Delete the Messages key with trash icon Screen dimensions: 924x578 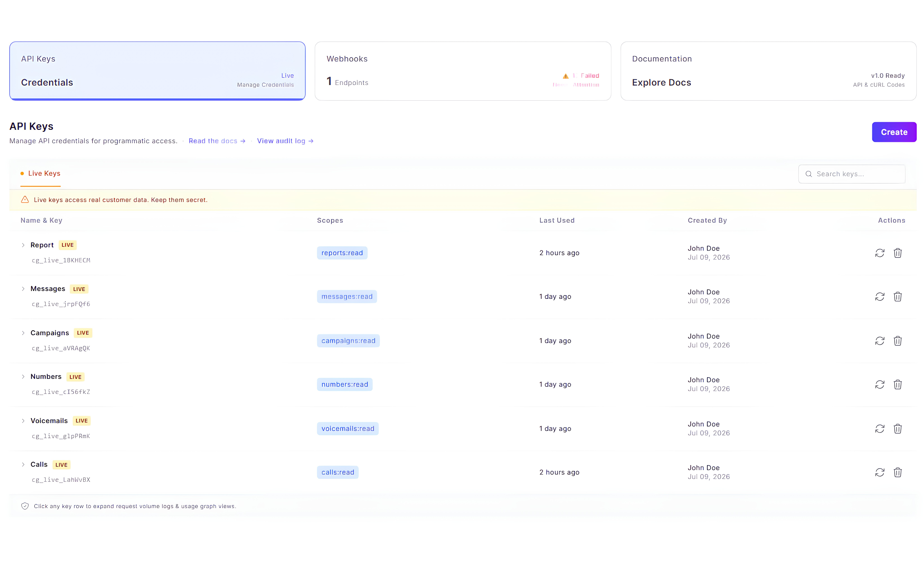pyautogui.click(x=898, y=297)
